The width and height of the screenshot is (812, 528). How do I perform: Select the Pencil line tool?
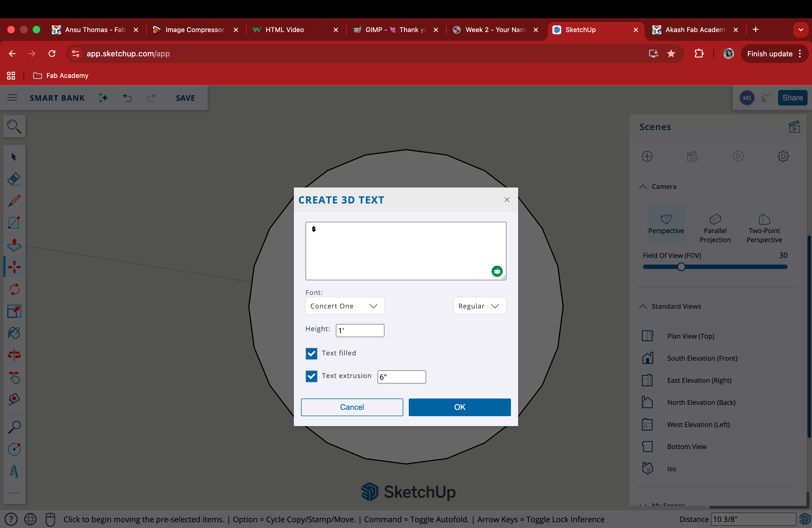tap(14, 200)
